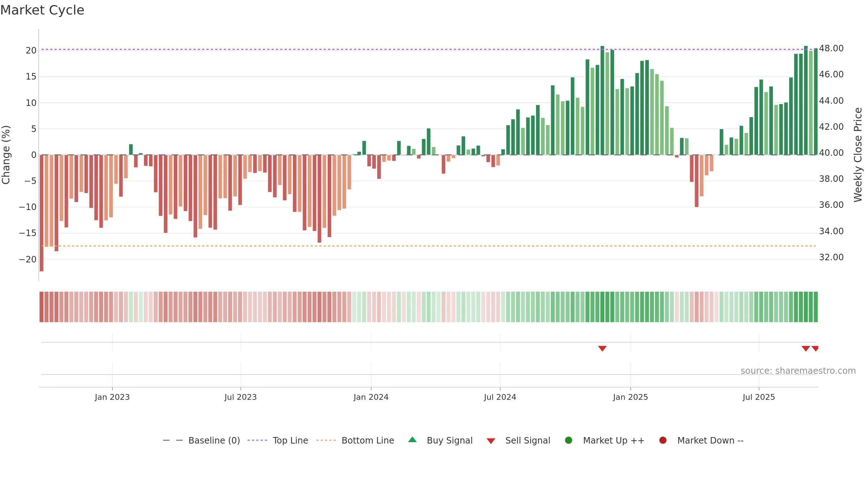The image size is (868, 488).
Task: Click the source: sharemaestro.com text
Action: (x=798, y=371)
